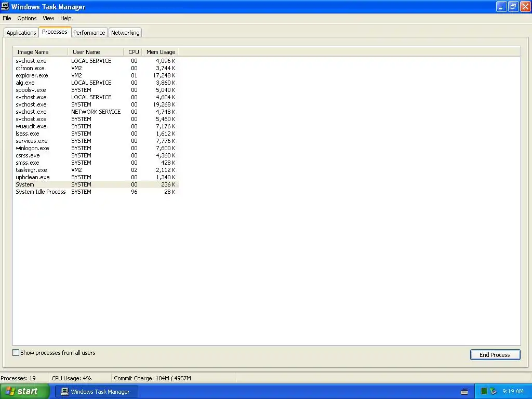The height and width of the screenshot is (399, 532).
Task: Select the csrss.exe process row
Action: (x=96, y=155)
